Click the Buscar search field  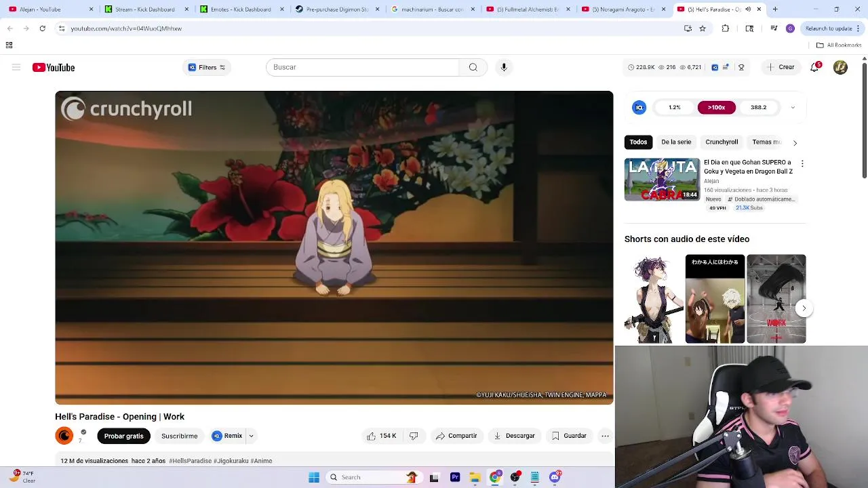[363, 67]
